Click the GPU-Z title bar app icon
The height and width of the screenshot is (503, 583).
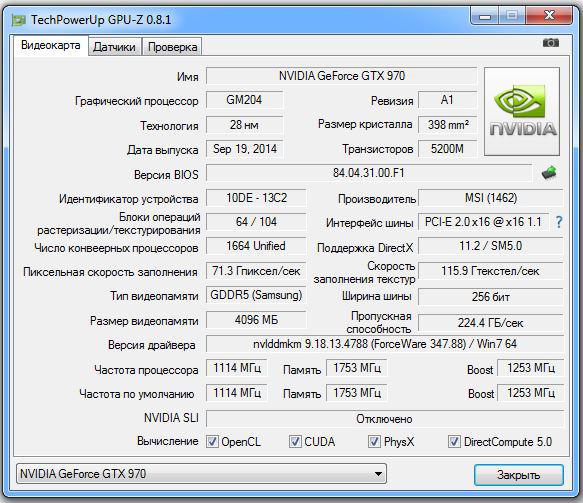click(x=18, y=20)
